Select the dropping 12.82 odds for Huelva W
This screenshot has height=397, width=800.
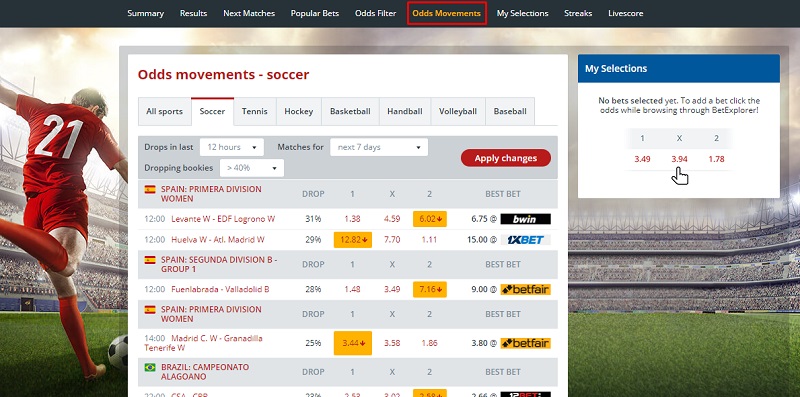click(353, 239)
